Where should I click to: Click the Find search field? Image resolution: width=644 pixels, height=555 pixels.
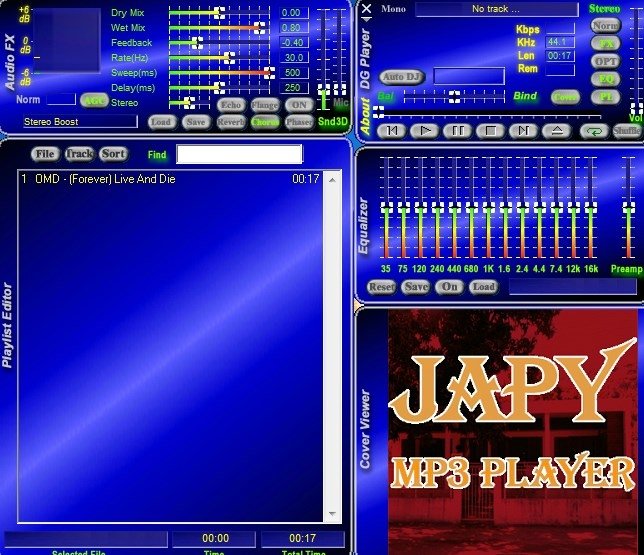point(239,154)
